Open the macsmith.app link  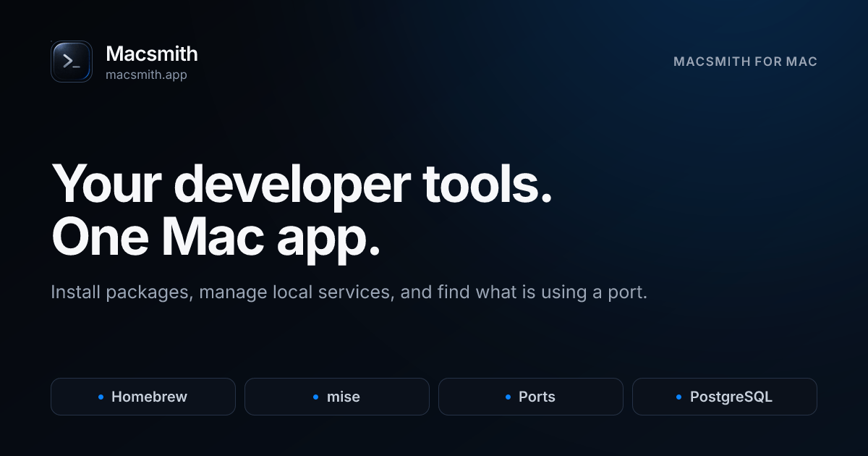(x=146, y=75)
